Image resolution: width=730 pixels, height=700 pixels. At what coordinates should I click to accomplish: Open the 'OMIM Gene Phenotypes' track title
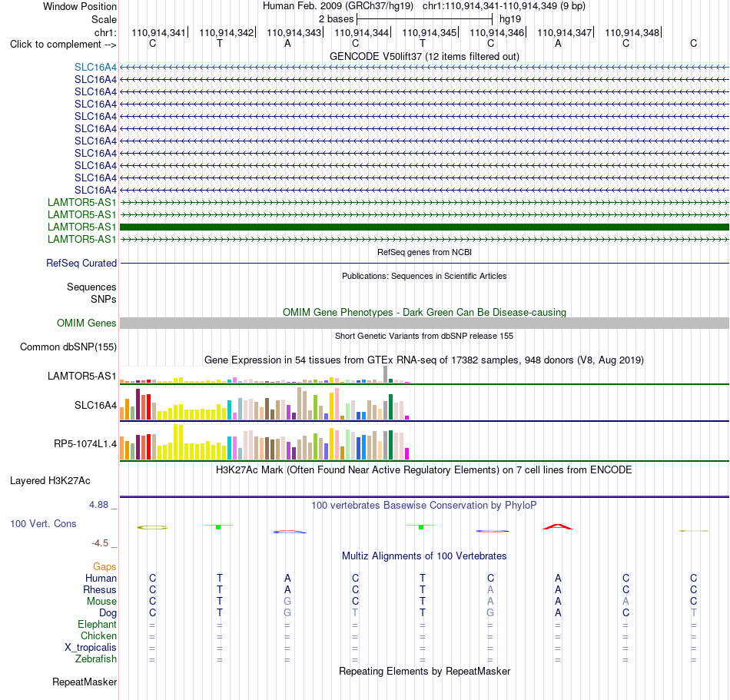(425, 312)
